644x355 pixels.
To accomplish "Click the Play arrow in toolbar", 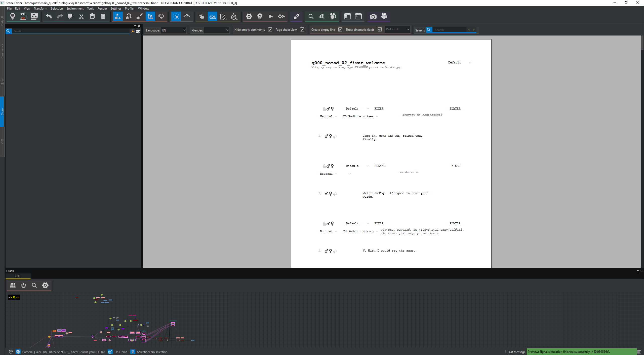I will [271, 17].
